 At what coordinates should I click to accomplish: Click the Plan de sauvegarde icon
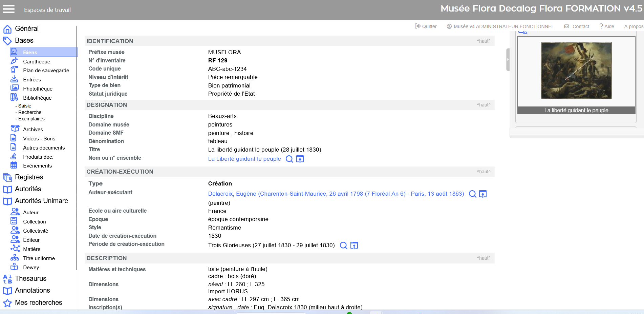click(14, 70)
